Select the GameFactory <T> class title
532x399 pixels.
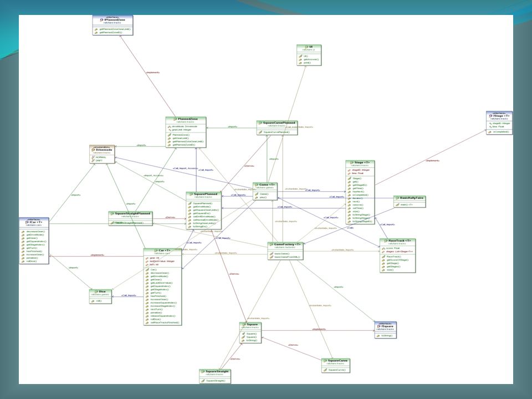288,244
